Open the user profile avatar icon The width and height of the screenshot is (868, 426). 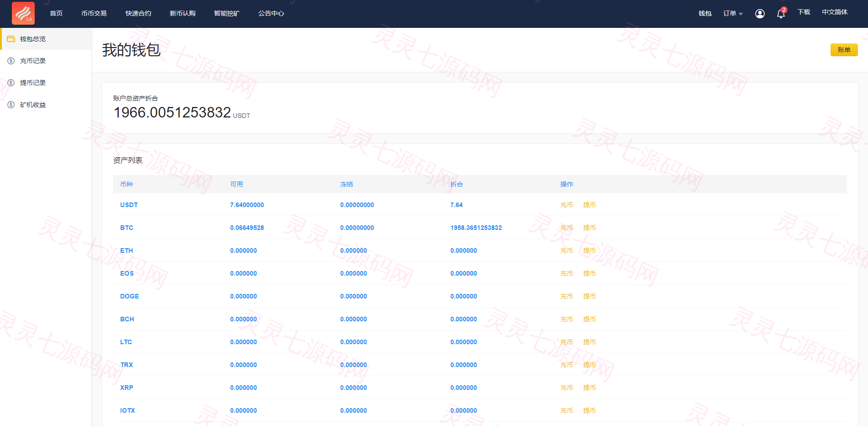pos(760,14)
